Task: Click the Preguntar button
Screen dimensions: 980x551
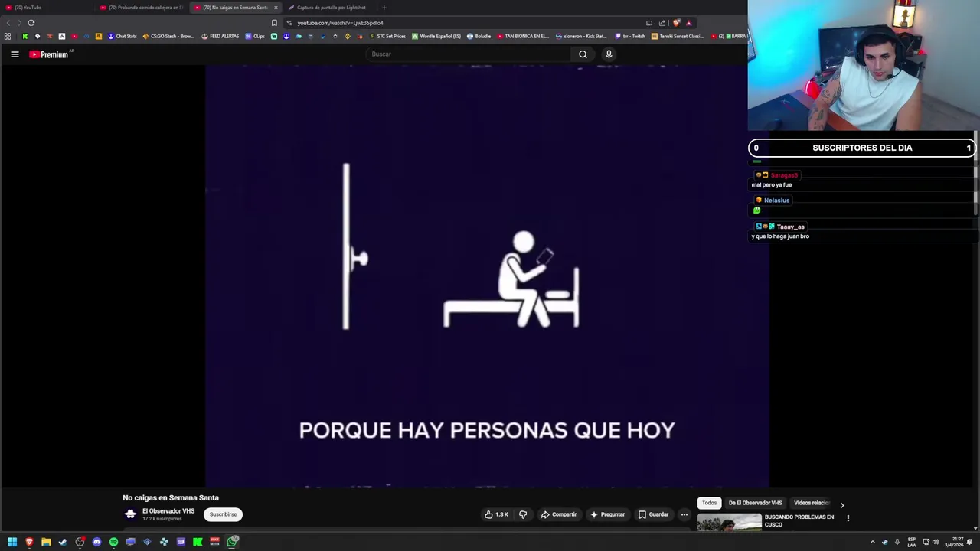Action: pyautogui.click(x=607, y=514)
